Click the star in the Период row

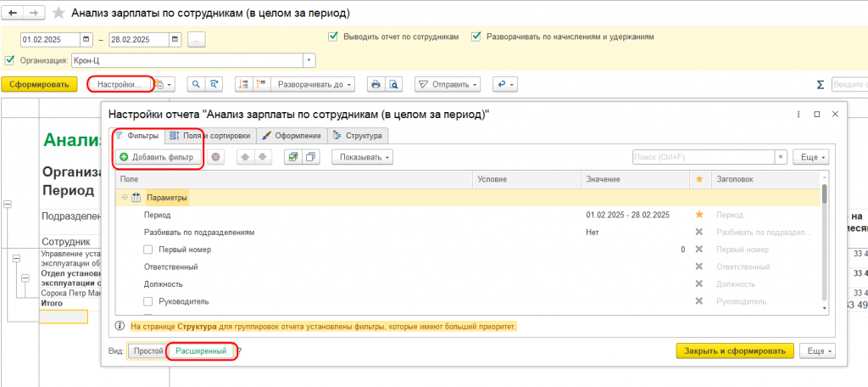click(699, 215)
